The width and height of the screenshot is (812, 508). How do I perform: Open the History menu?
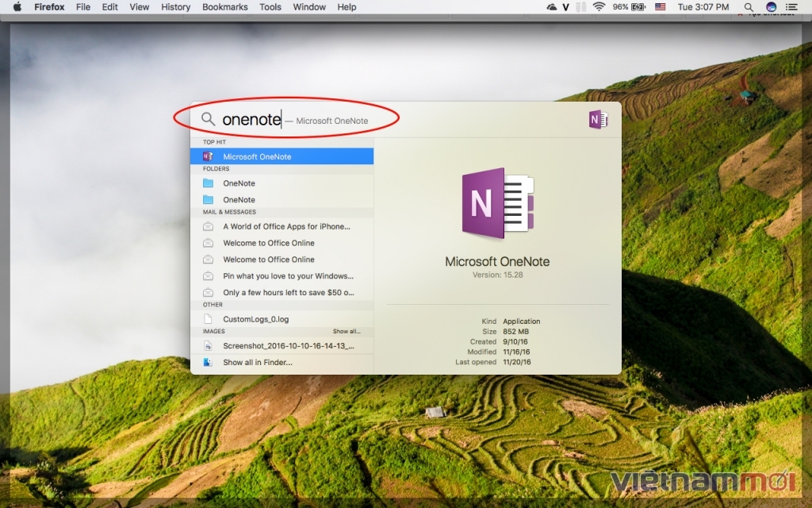(175, 6)
